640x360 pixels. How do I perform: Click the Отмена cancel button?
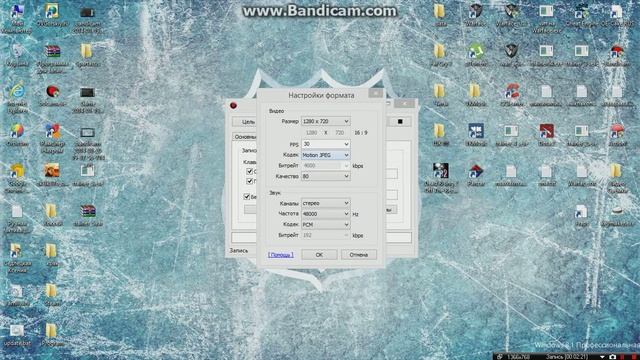pyautogui.click(x=359, y=255)
